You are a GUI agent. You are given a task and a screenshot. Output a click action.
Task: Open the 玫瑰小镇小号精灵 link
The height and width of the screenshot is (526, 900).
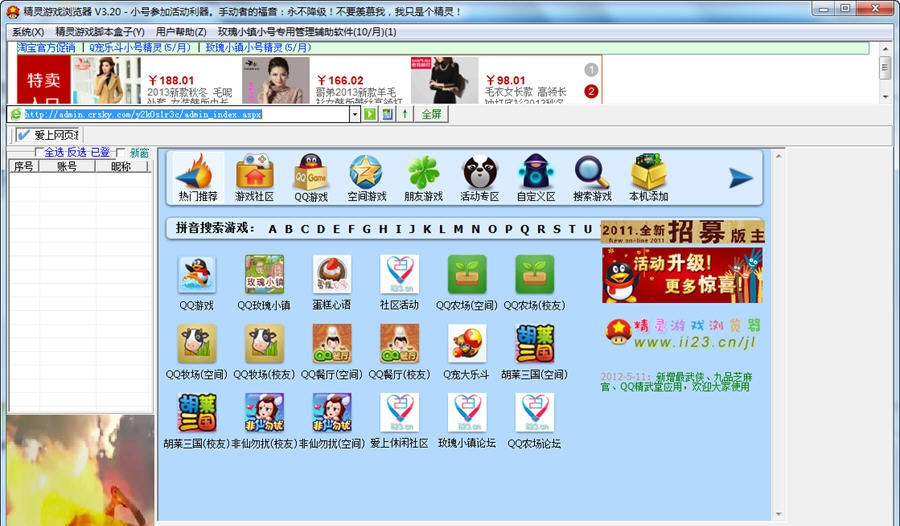coord(258,48)
